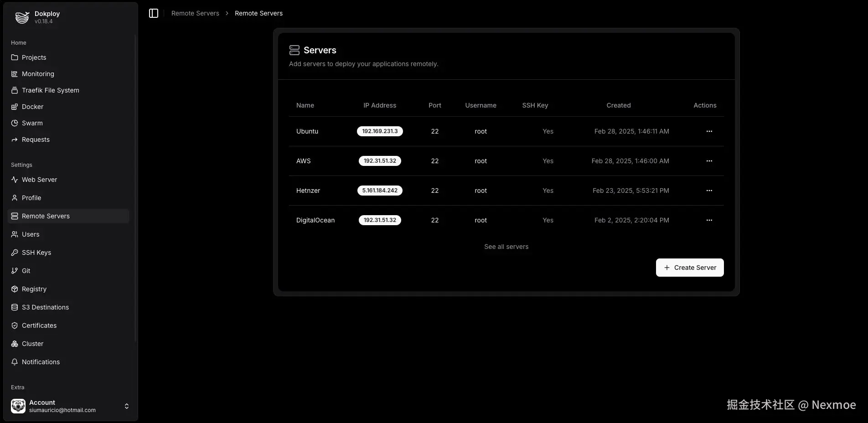
Task: Click the Web Server activity icon
Action: tap(15, 180)
